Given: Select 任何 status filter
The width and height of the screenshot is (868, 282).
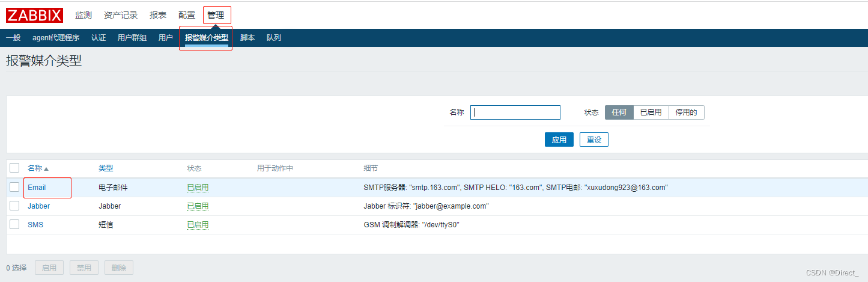Looking at the screenshot, I should 619,112.
